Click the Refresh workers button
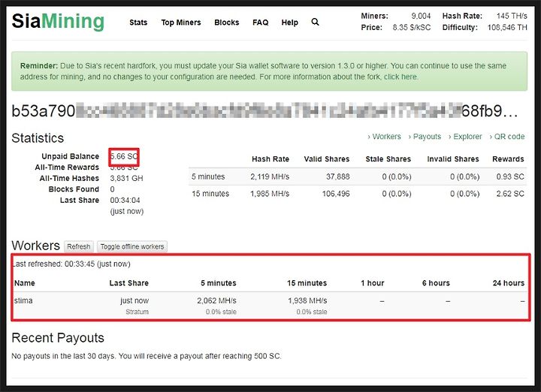541x392 pixels. pyautogui.click(x=79, y=246)
